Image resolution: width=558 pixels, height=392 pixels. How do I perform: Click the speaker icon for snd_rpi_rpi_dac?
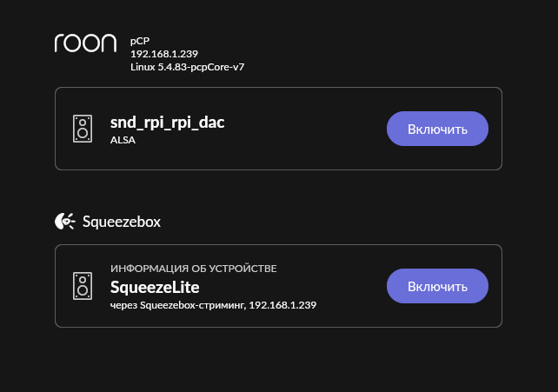pyautogui.click(x=83, y=130)
